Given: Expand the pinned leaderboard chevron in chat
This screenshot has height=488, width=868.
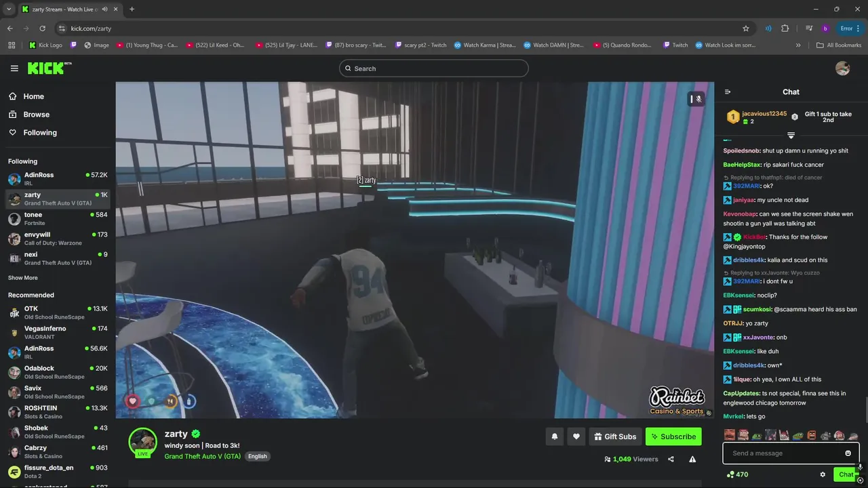Looking at the screenshot, I should [791, 136].
